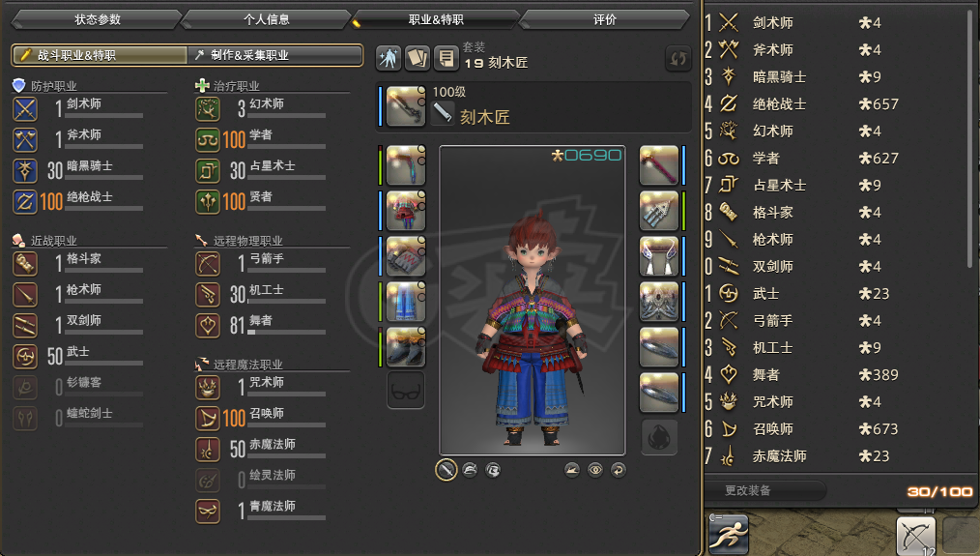Switch to the 状态参数 tab
This screenshot has width=980, height=556.
(x=97, y=19)
